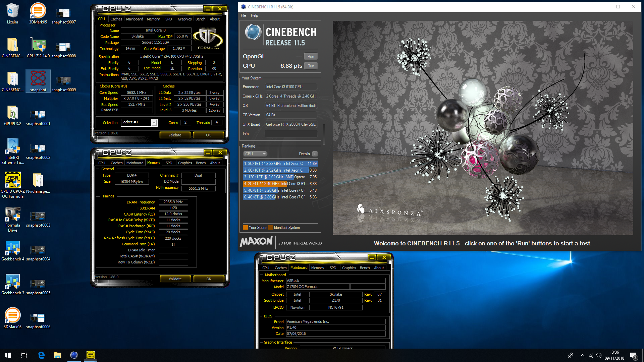This screenshot has height=362, width=644.
Task: Open About tab in memory CPU-Z window
Action: click(215, 163)
